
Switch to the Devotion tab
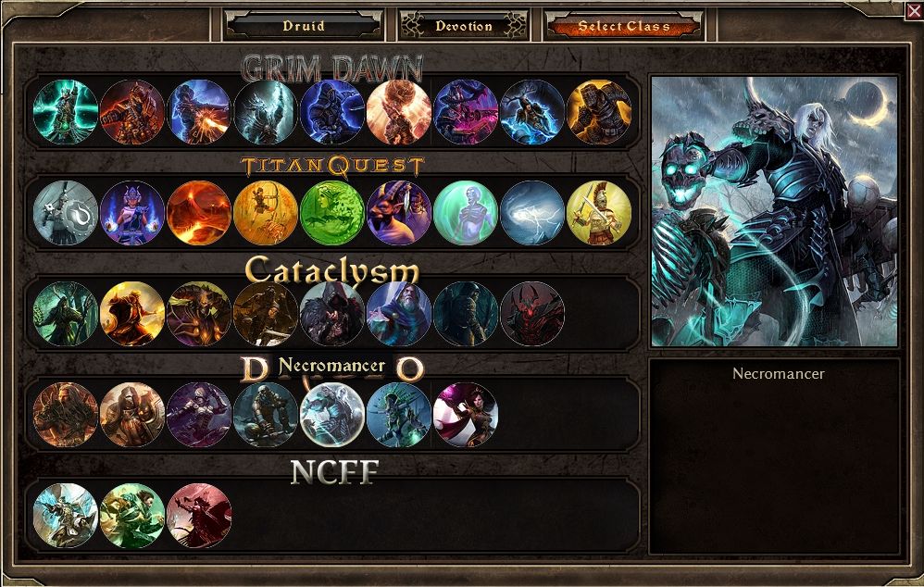click(464, 26)
